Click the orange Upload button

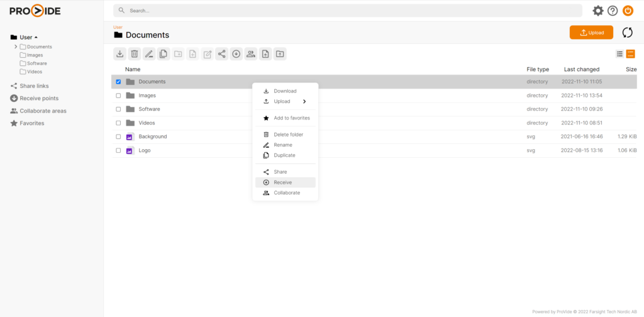[x=591, y=33]
